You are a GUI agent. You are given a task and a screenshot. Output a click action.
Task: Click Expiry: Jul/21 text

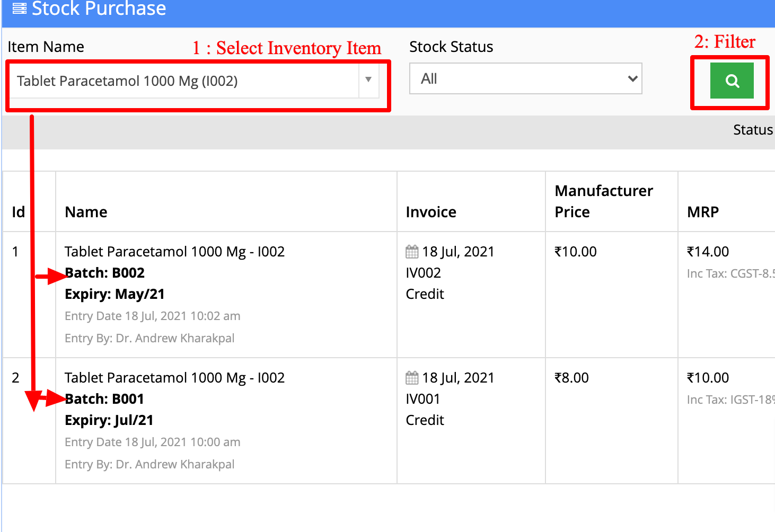[x=109, y=420]
